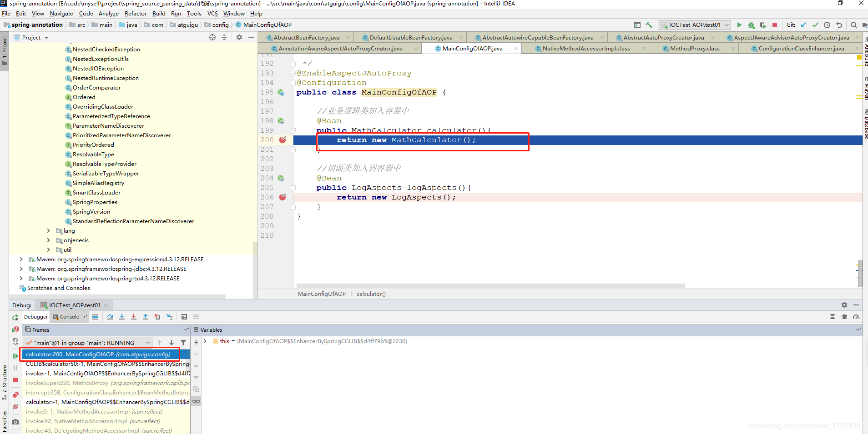Toggle frames filter funnel icon
868x434 pixels.
tap(183, 343)
